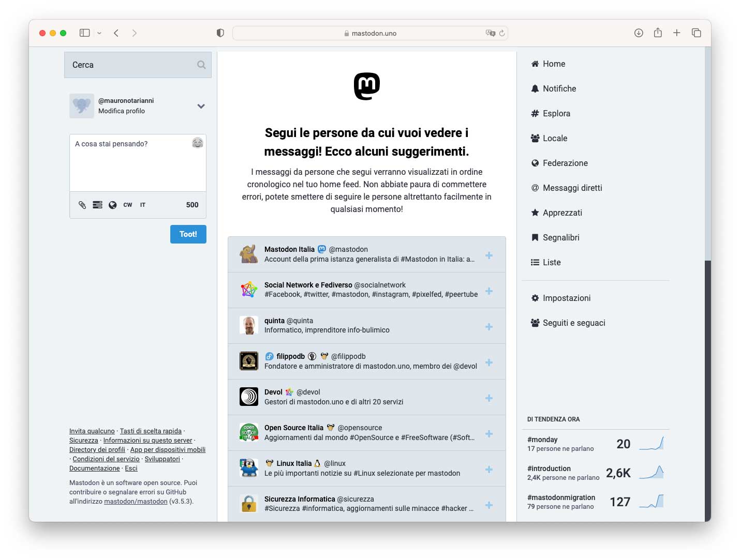Follow quinta using the plus icon
This screenshot has width=740, height=560.
[489, 327]
